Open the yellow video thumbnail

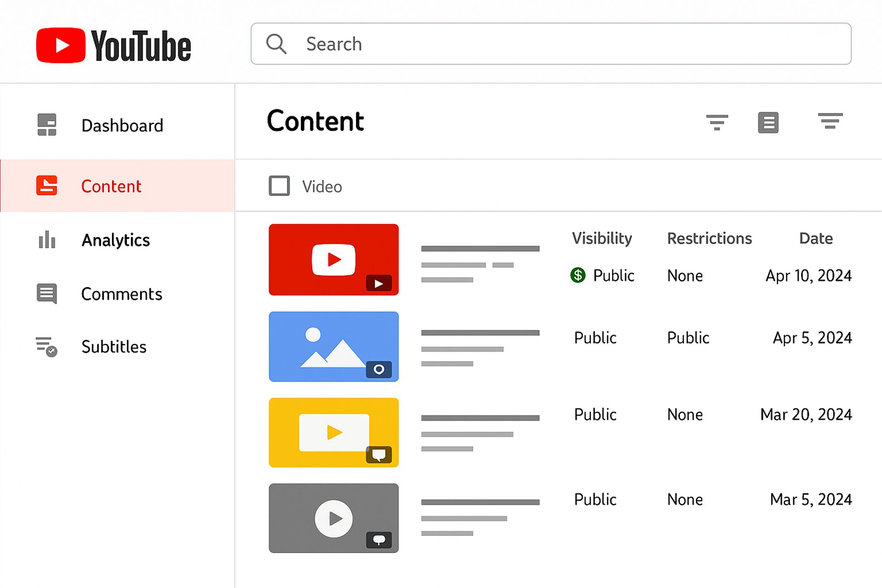(x=334, y=433)
